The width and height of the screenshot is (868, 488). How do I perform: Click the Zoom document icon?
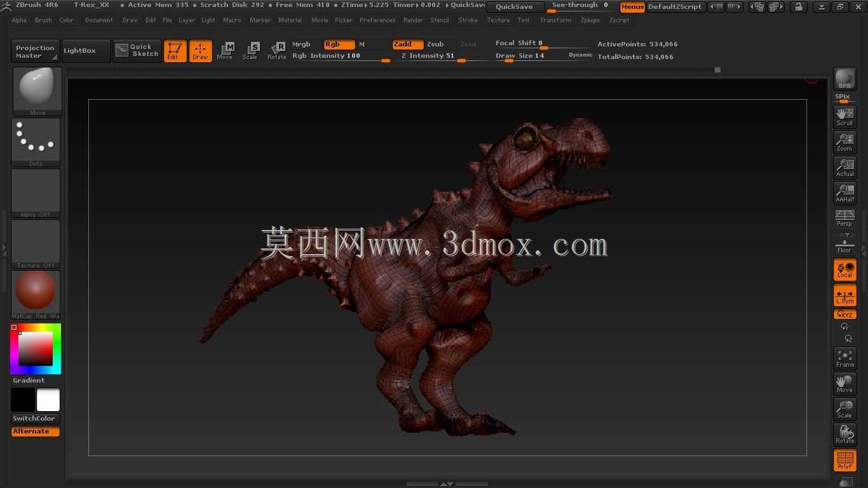(x=844, y=142)
